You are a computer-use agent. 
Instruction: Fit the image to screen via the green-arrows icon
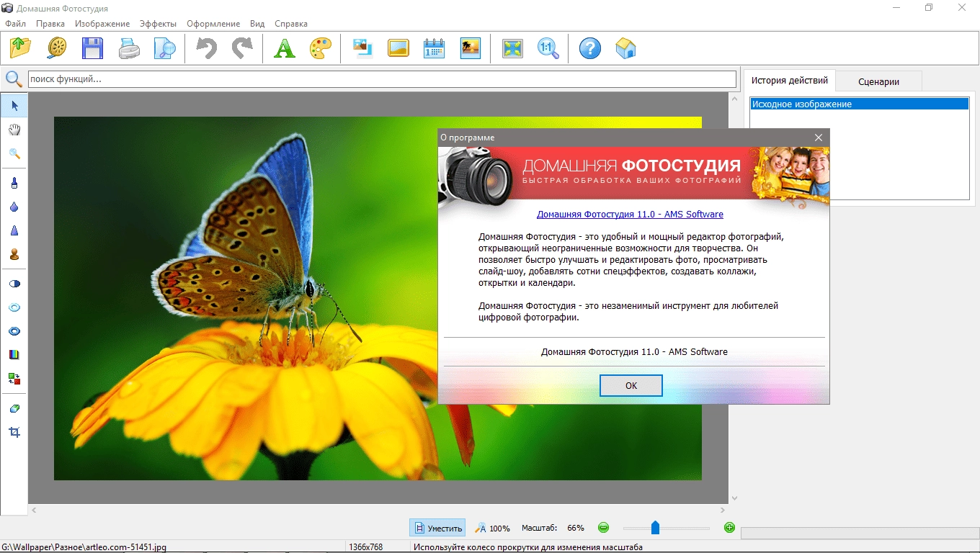[512, 48]
